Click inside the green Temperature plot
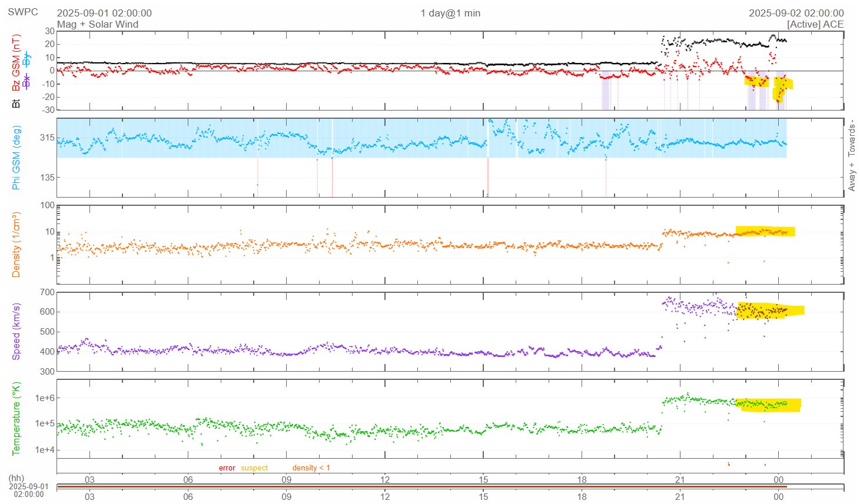 point(450,419)
